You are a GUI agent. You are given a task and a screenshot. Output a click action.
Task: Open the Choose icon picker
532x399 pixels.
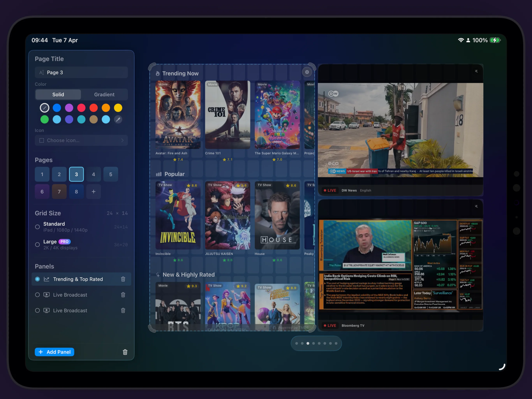click(x=81, y=140)
